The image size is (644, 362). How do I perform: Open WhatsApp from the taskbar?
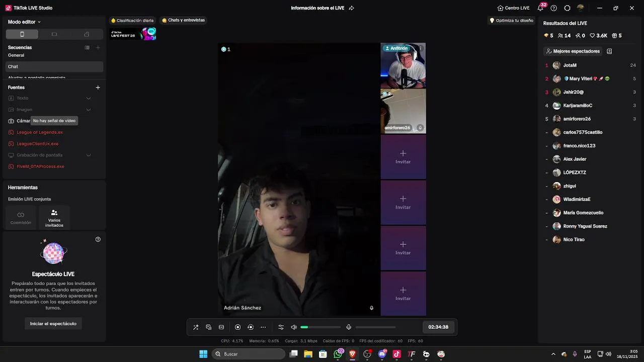pyautogui.click(x=338, y=354)
